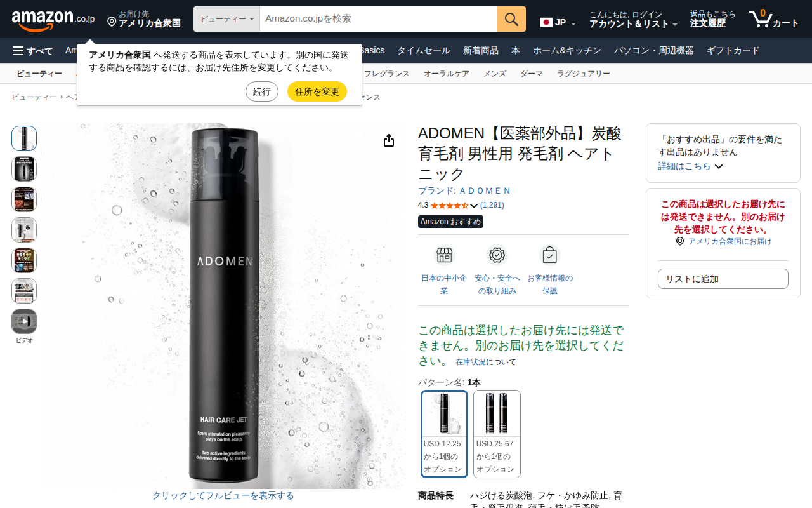Play the ビデオ thumbnail

pos(24,321)
